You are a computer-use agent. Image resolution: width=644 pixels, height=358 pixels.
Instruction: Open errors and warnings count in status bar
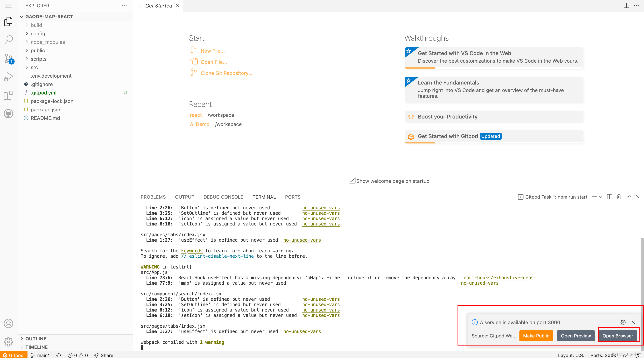(x=78, y=355)
